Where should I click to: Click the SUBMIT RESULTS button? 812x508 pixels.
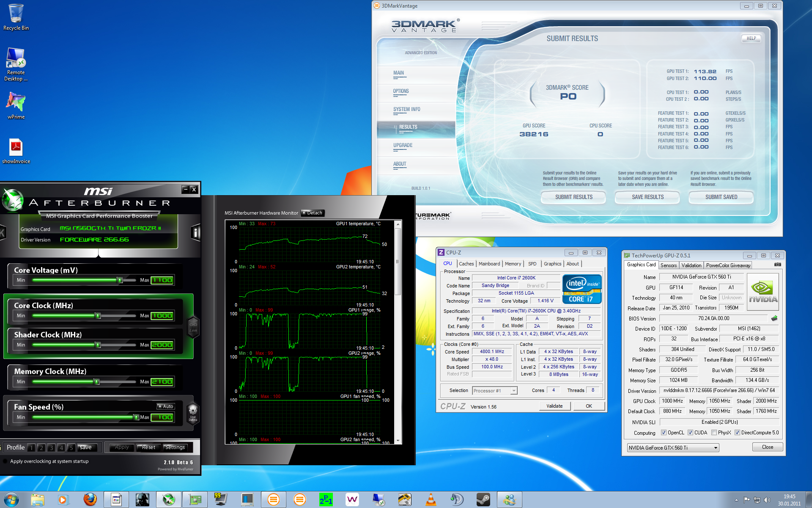(573, 197)
